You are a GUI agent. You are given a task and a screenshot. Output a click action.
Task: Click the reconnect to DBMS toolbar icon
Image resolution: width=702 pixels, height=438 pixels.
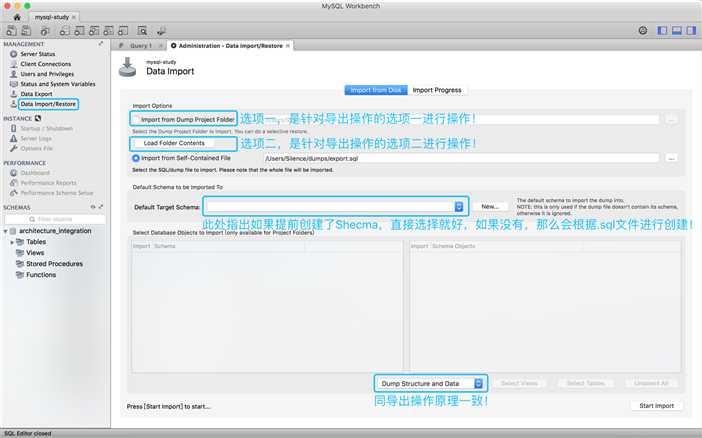tap(161, 31)
